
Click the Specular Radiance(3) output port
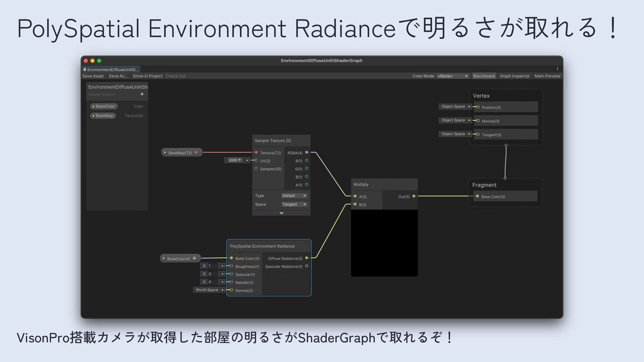307,266
